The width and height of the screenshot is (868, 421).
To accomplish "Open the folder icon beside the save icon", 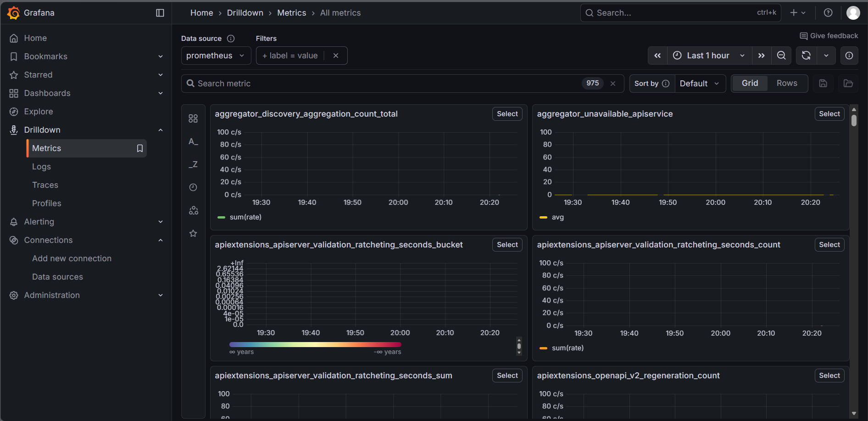I will coord(848,84).
